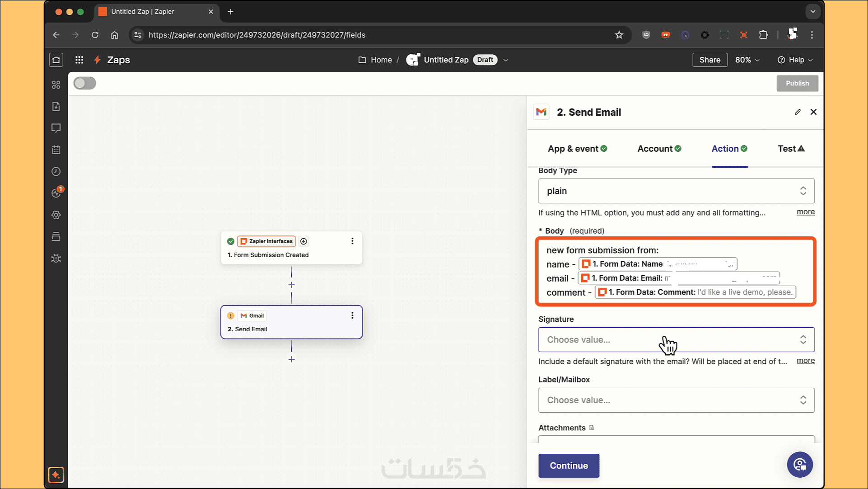
Task: Click the calendar icon in left sidebar
Action: pos(56,150)
